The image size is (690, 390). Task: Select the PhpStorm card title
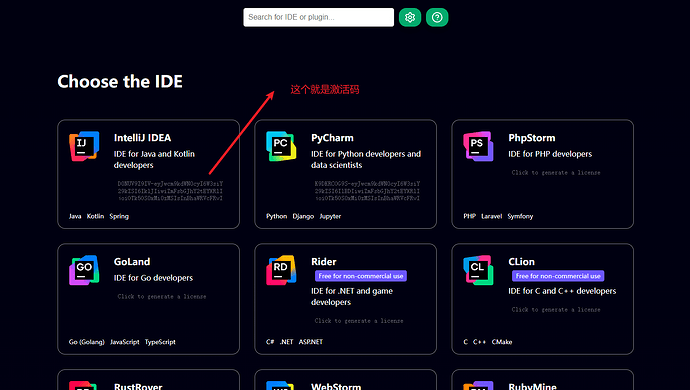point(532,138)
